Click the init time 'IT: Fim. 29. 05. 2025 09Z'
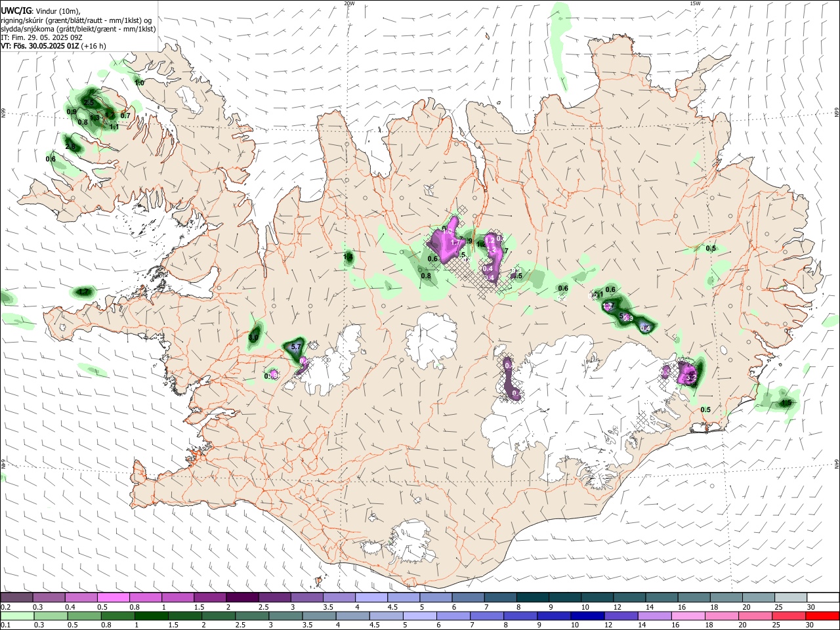 coord(41,37)
